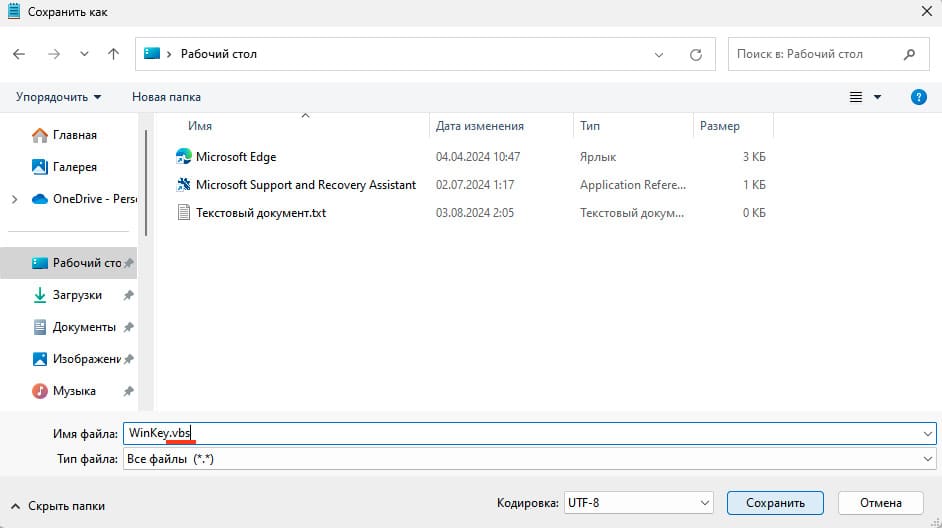Screen dimensions: 942x528
Task: Open Загрузки folder in sidebar
Action: (x=77, y=295)
